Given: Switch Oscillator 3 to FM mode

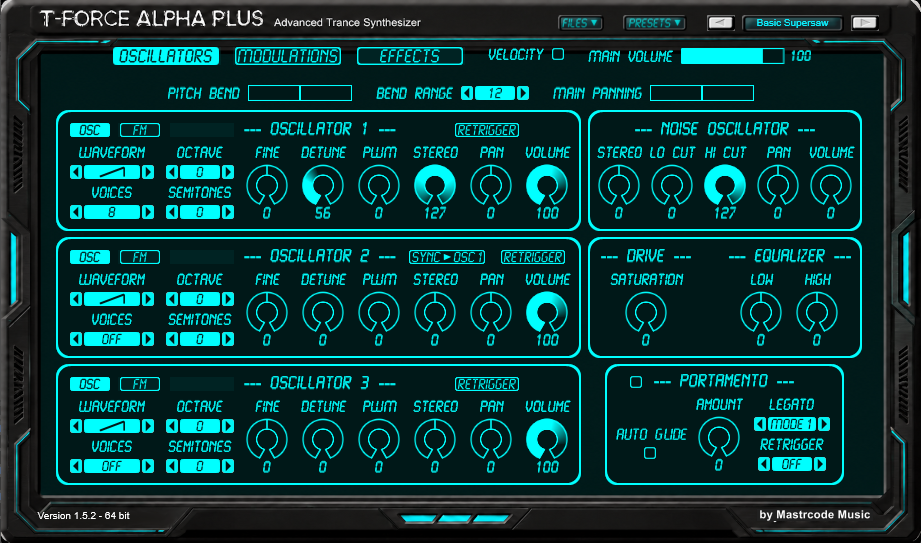Looking at the screenshot, I should (140, 384).
